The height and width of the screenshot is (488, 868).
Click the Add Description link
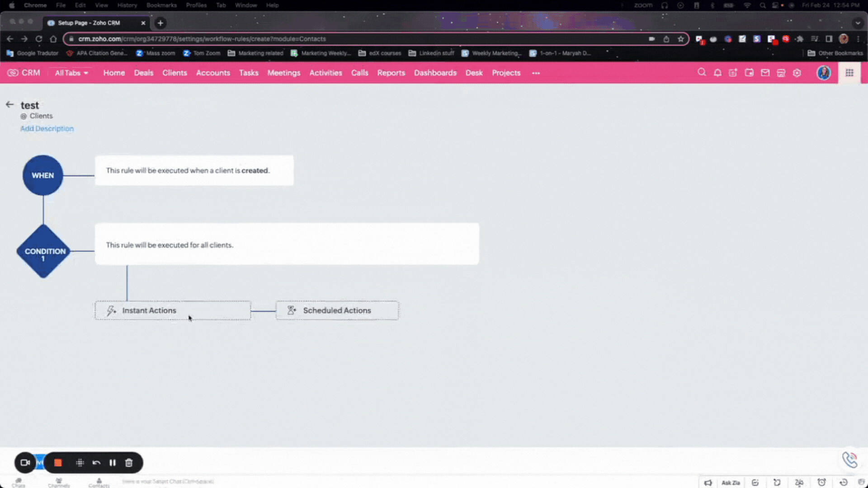[x=47, y=128]
